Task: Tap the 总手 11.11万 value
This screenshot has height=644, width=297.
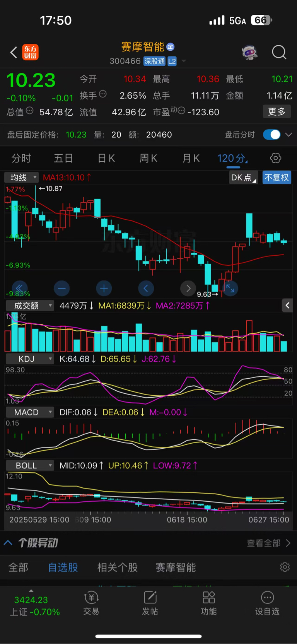Action: (x=205, y=96)
